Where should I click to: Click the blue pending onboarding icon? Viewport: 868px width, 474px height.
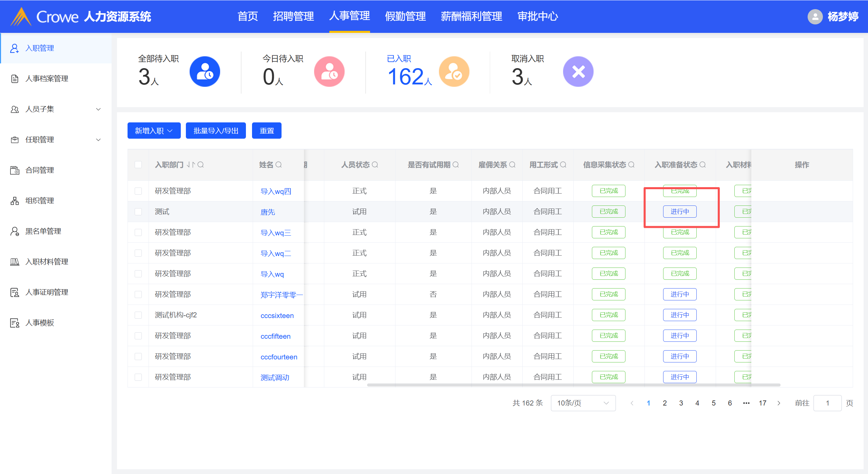click(205, 72)
